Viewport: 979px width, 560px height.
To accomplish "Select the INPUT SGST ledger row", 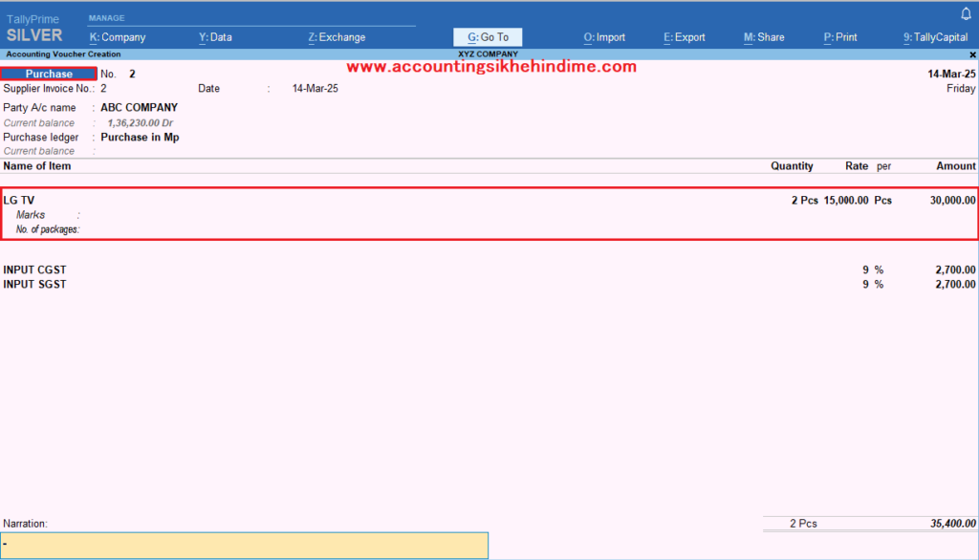I will [x=489, y=284].
